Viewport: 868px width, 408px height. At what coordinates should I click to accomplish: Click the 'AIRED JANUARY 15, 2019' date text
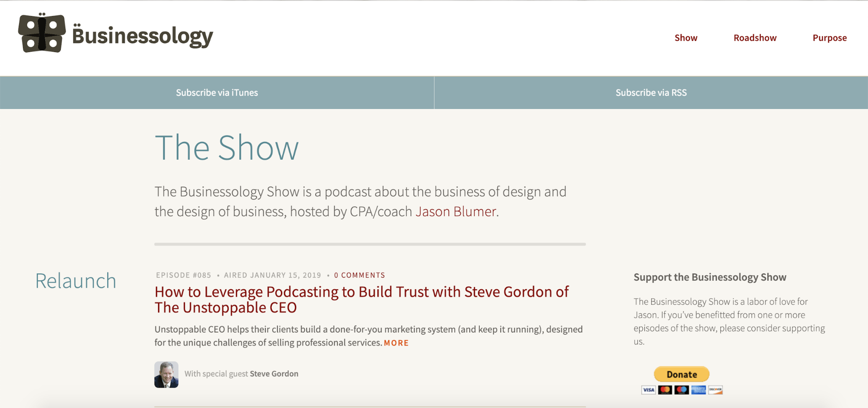click(x=272, y=275)
